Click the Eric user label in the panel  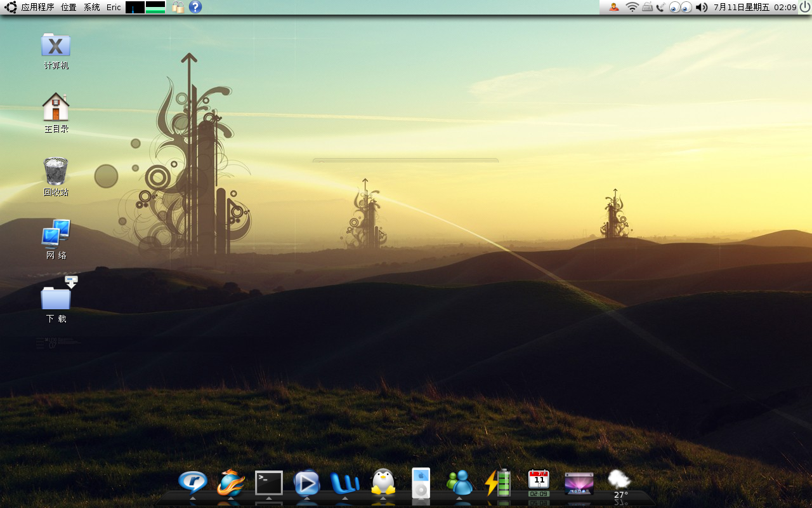pyautogui.click(x=114, y=8)
